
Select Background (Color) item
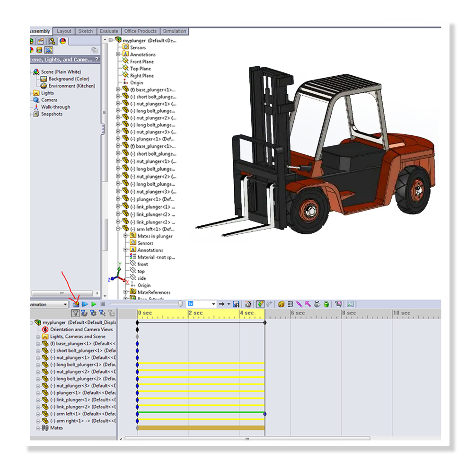(x=69, y=79)
